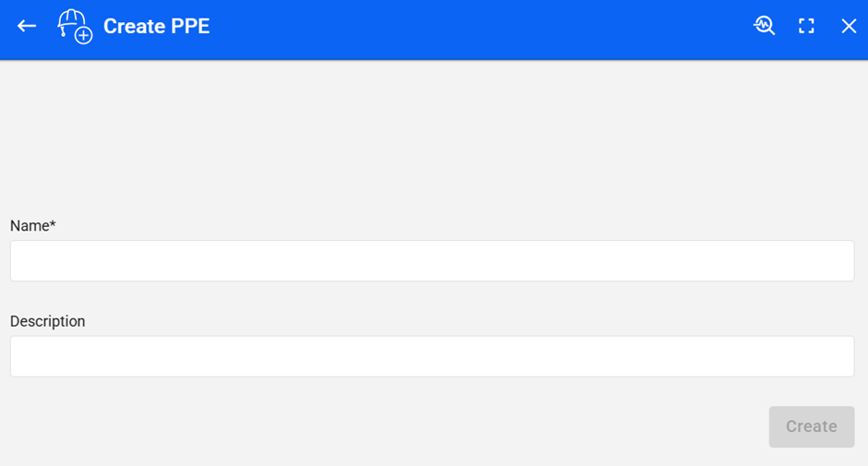The image size is (868, 466).
Task: Select the empty Description field
Action: pos(431,356)
